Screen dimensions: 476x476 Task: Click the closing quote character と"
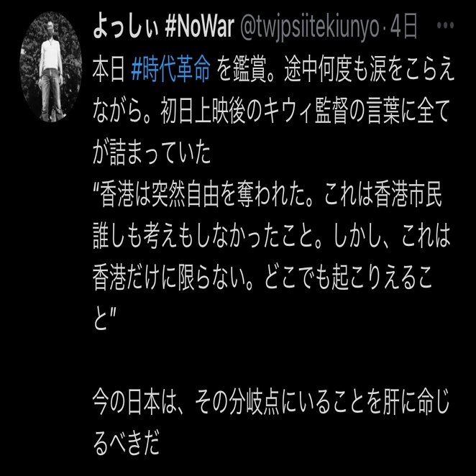pyautogui.click(x=105, y=318)
